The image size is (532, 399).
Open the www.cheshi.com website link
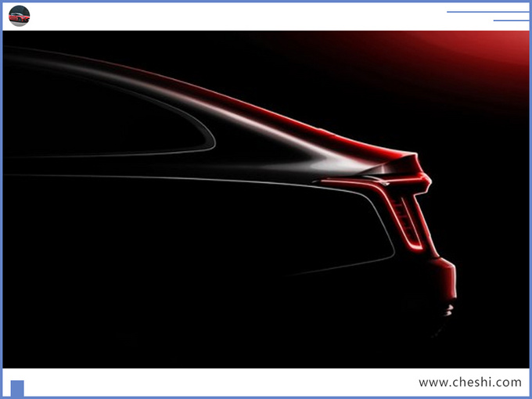[x=470, y=383]
